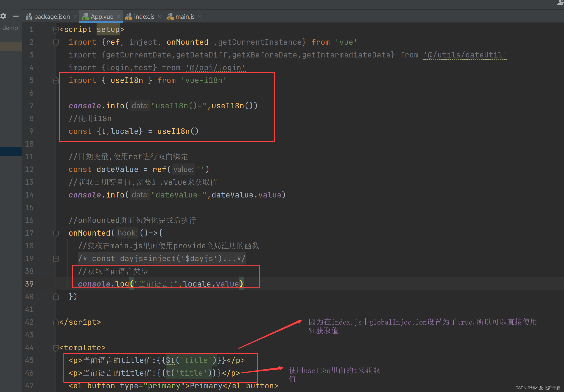The height and width of the screenshot is (392, 564).
Task: Click the -demo project label in the sidebar
Action: [x=9, y=28]
